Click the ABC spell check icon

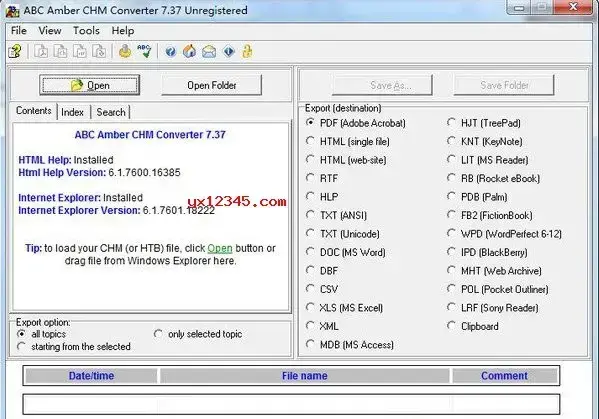pyautogui.click(x=144, y=52)
